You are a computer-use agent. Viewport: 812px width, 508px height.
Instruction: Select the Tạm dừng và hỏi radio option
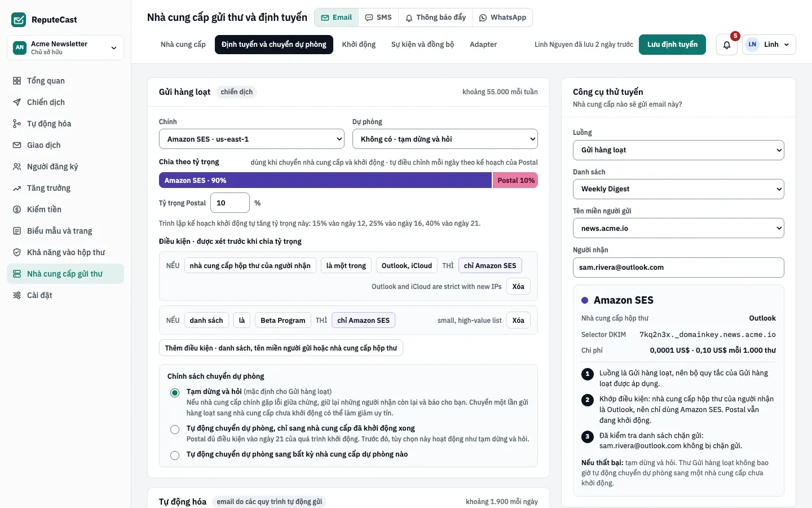175,393
